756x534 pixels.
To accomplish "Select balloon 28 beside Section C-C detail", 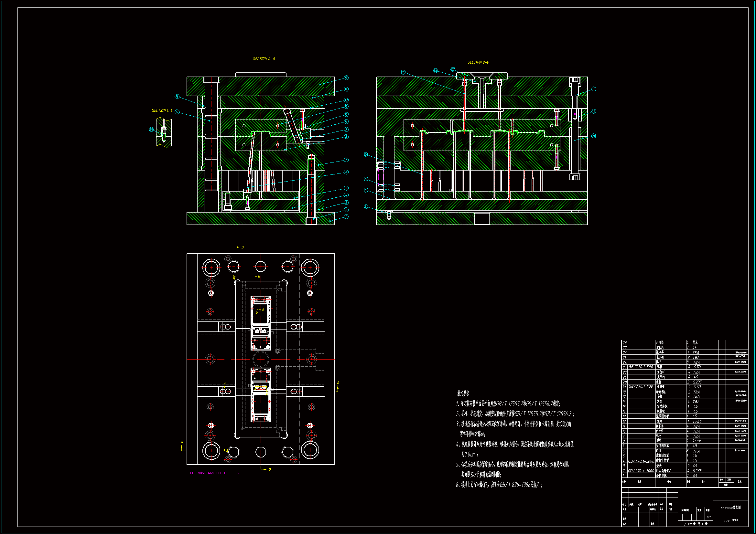I will [151, 129].
